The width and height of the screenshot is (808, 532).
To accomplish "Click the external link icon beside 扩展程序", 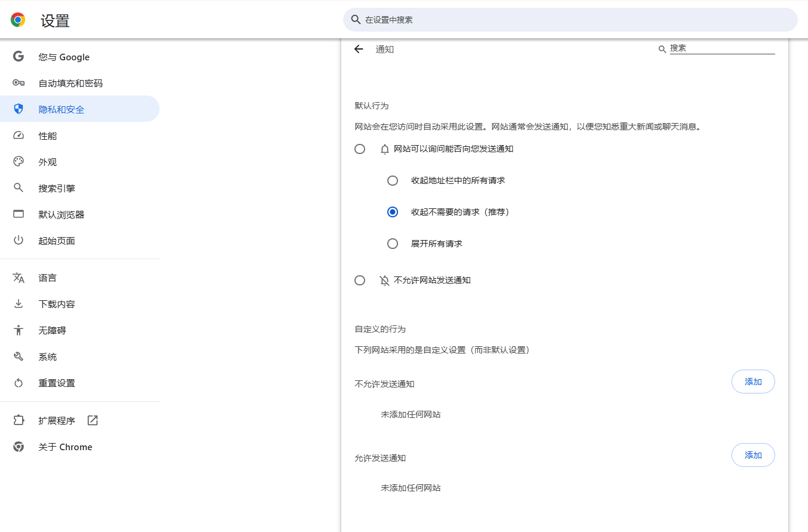I will [93, 420].
